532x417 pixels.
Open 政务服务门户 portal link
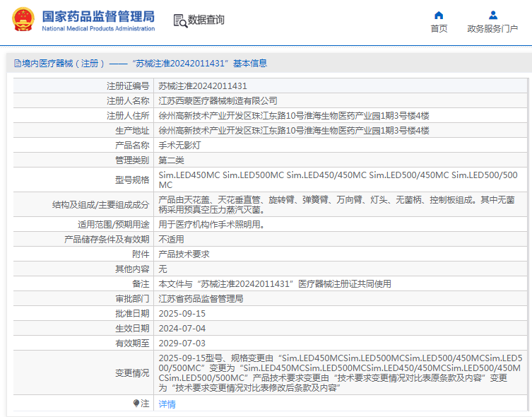pyautogui.click(x=492, y=29)
